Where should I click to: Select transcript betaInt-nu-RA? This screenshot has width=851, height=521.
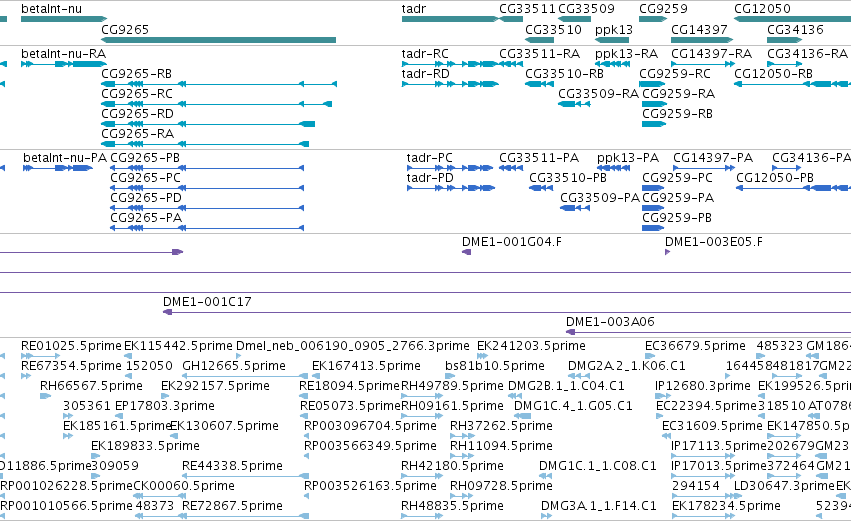click(63, 64)
